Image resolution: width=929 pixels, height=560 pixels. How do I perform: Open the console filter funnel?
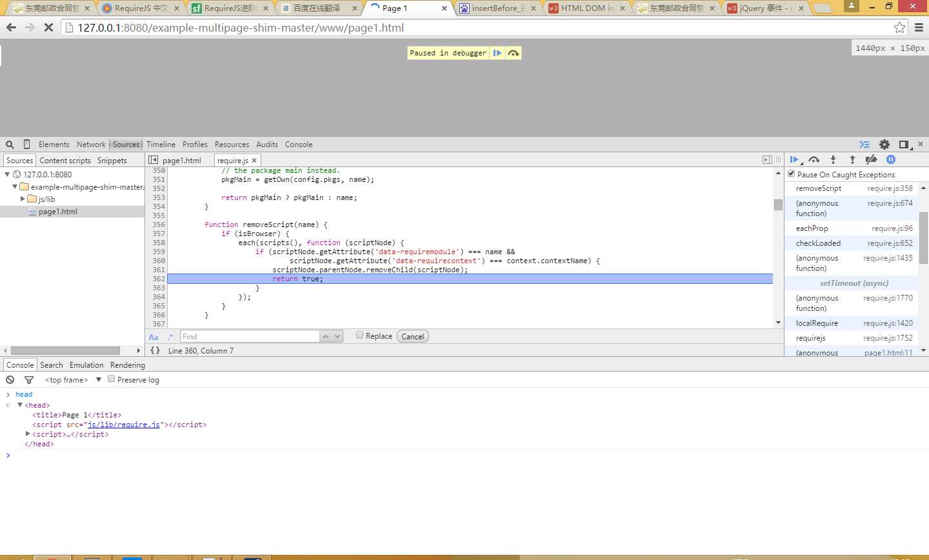pyautogui.click(x=29, y=380)
